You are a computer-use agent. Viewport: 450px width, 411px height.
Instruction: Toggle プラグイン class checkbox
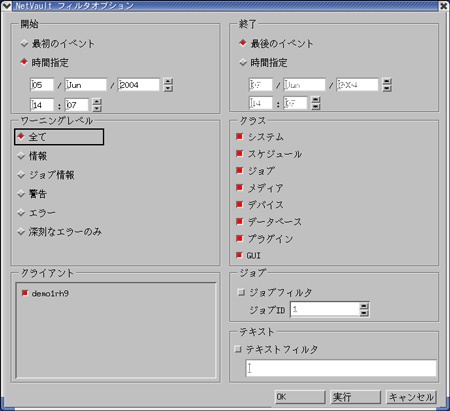239,238
